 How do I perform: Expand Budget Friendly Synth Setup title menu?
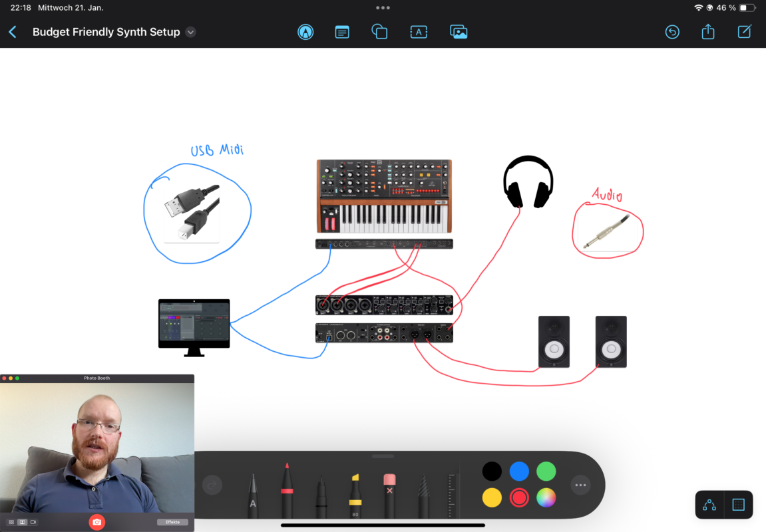[191, 32]
